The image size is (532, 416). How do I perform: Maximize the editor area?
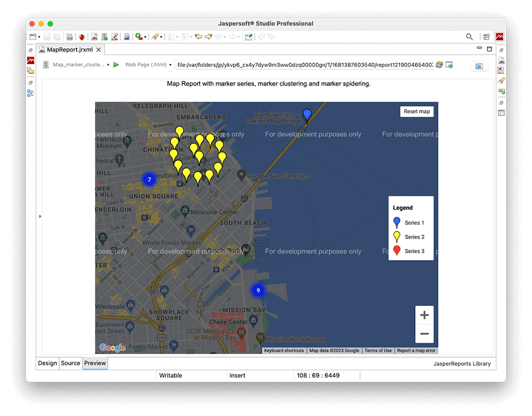(489, 49)
